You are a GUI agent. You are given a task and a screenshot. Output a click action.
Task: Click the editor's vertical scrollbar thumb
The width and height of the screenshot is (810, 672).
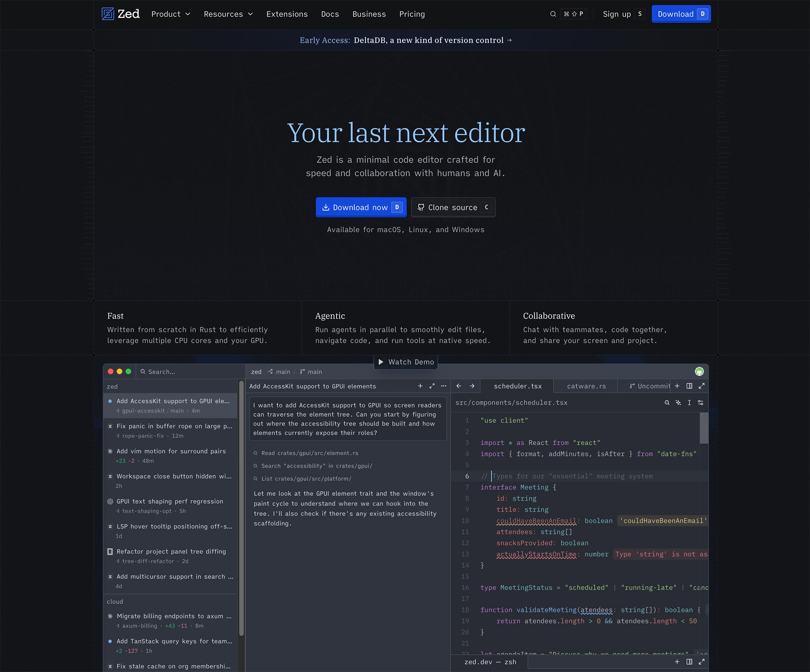pyautogui.click(x=704, y=428)
